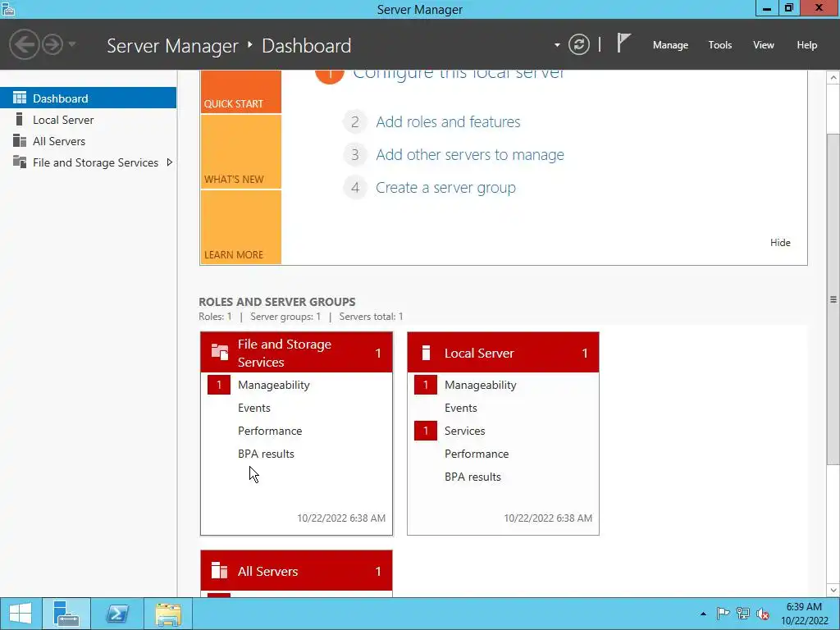840x630 pixels.
Task: Click the Configure this local server link
Action: point(459,74)
